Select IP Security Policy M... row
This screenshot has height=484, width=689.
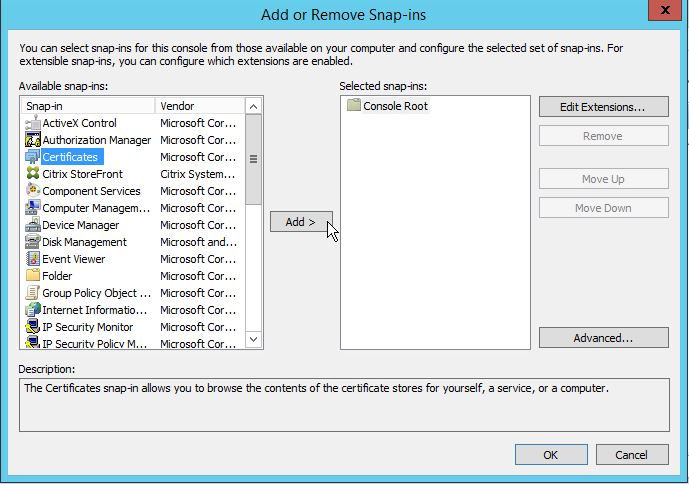click(x=132, y=343)
